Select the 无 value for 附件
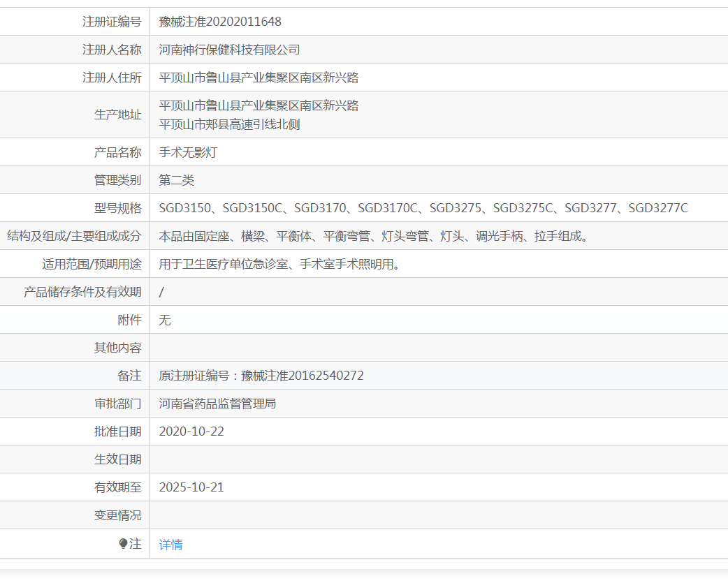 165,320
